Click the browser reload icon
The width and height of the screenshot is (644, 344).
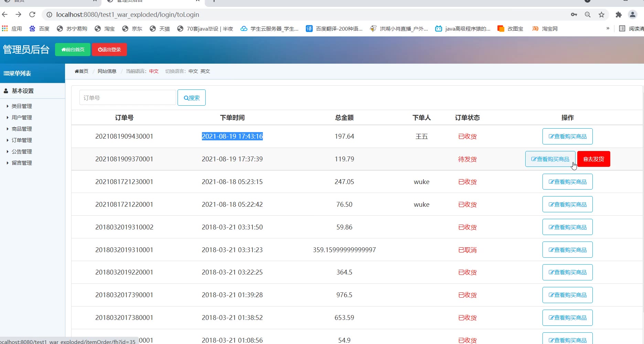(32, 14)
